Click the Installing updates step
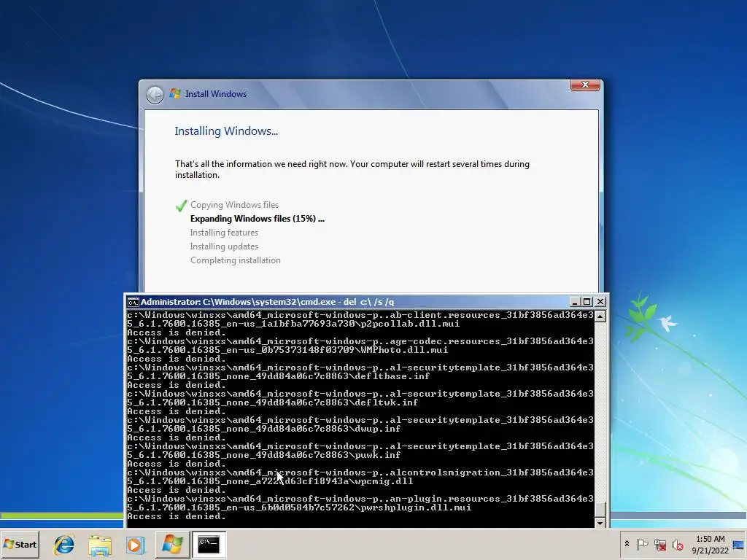This screenshot has width=747, height=560. coord(224,246)
